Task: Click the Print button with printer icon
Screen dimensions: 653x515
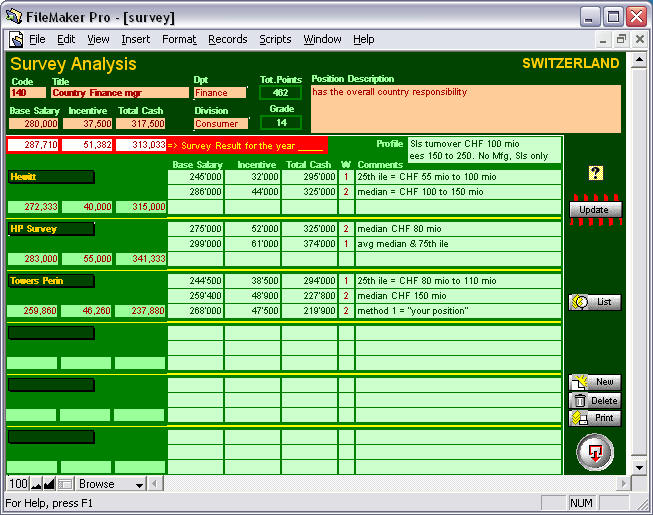Action: 595,418
